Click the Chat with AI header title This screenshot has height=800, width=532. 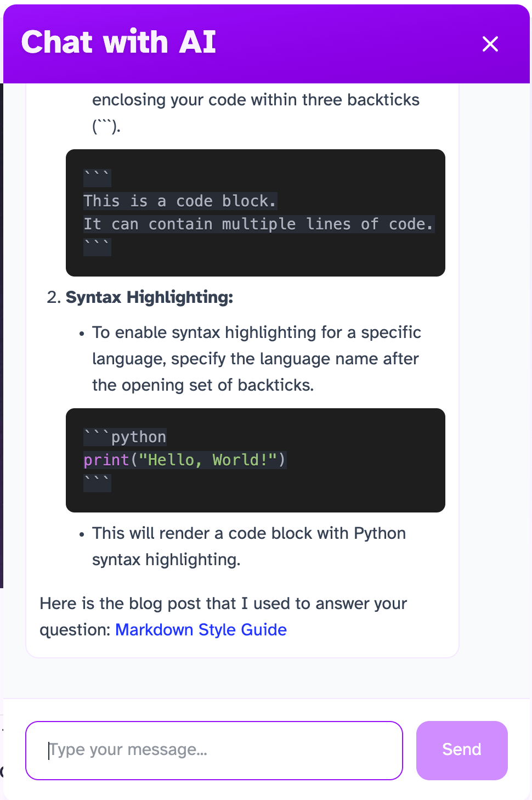pos(118,42)
